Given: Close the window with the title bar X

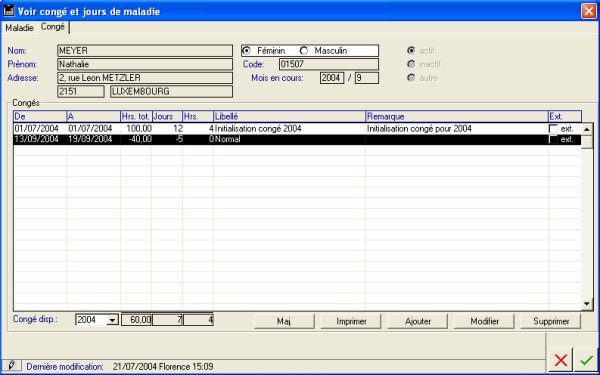Looking at the screenshot, I should 589,11.
